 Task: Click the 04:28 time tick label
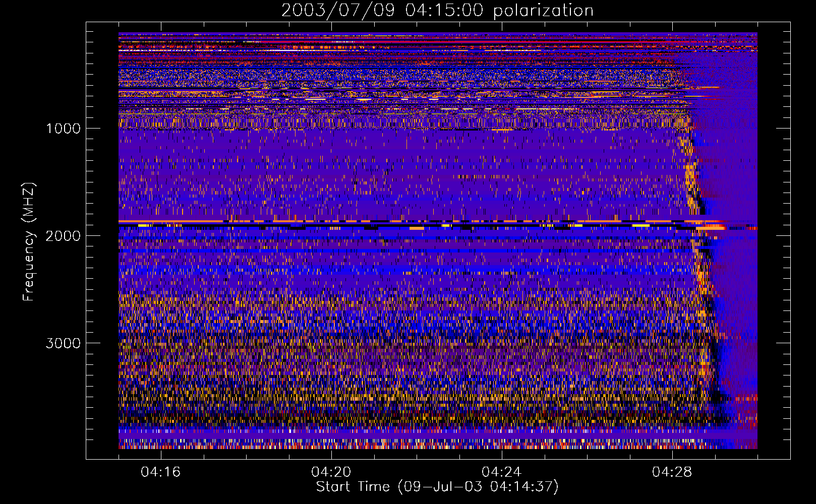pyautogui.click(x=672, y=472)
